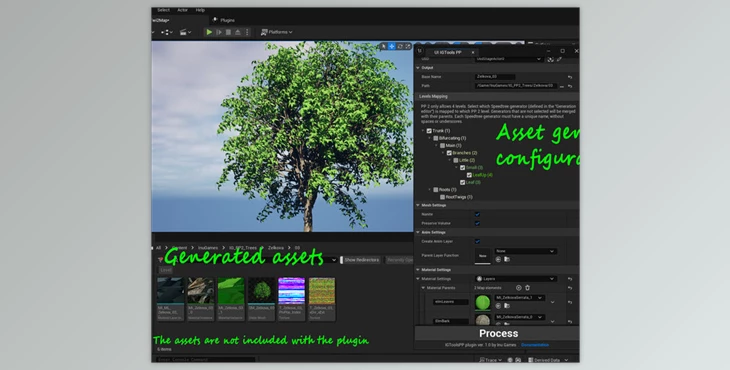This screenshot has width=730, height=370.
Task: Collapse the Mesh Settings section
Action: pyautogui.click(x=418, y=205)
